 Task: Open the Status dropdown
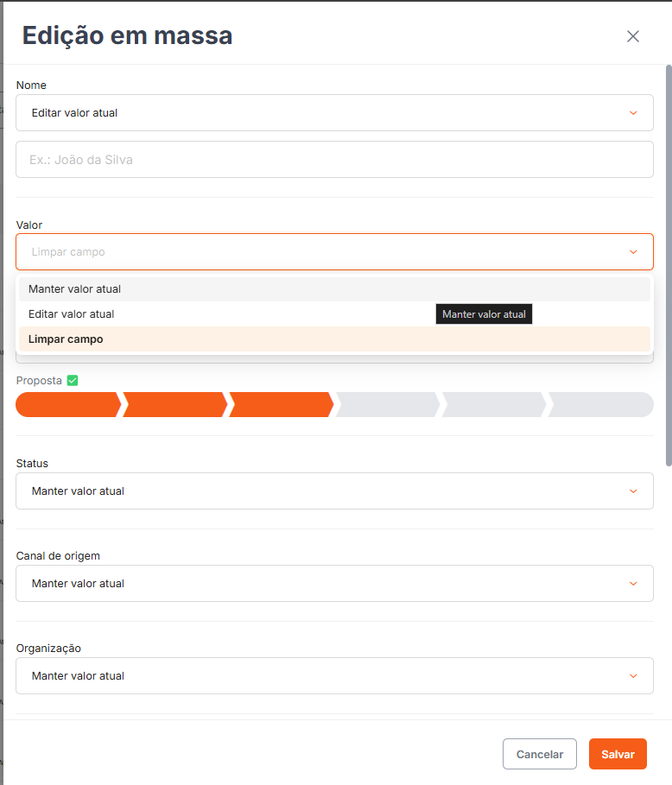[x=334, y=491]
